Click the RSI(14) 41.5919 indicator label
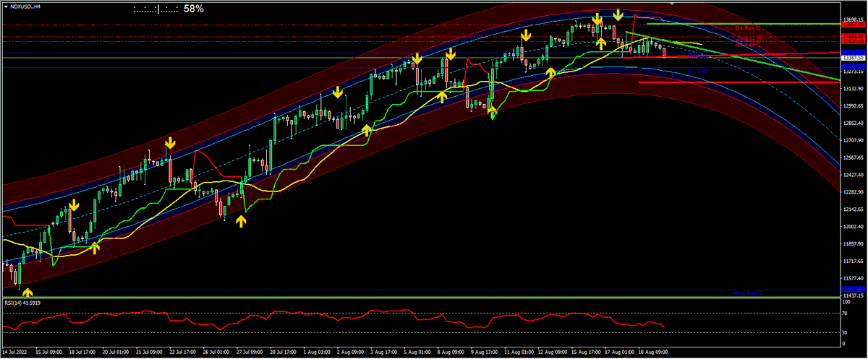 (24, 303)
